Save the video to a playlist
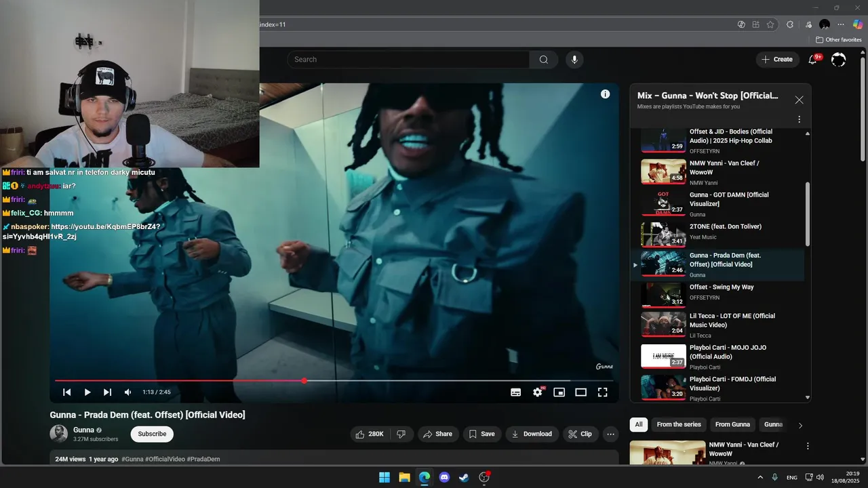This screenshot has width=868, height=488. (482, 434)
